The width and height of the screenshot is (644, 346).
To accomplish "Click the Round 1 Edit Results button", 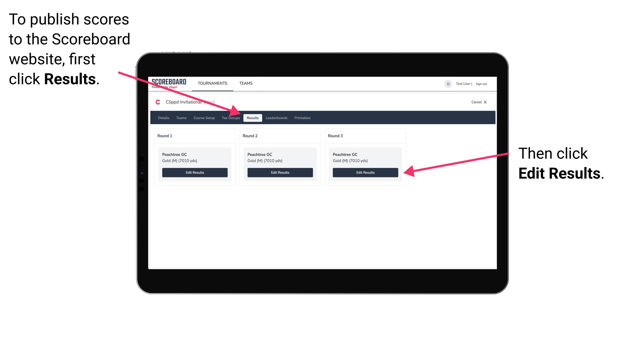I will point(195,173).
